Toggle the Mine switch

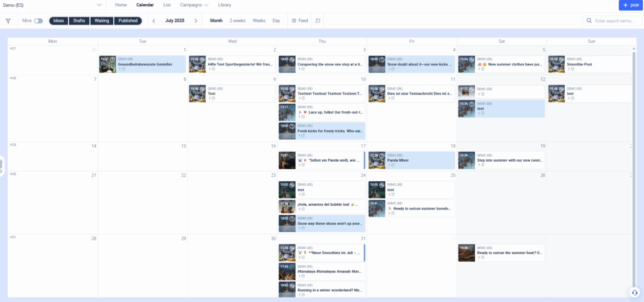coord(38,21)
